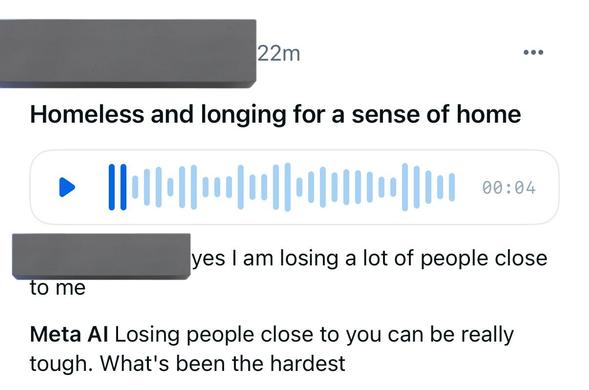
Task: Click the 22m post timestamp
Action: (279, 54)
